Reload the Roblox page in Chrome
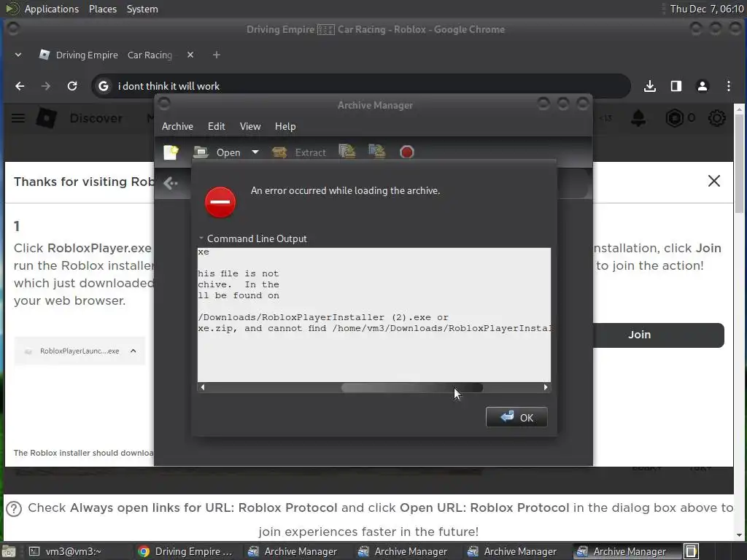 click(72, 86)
